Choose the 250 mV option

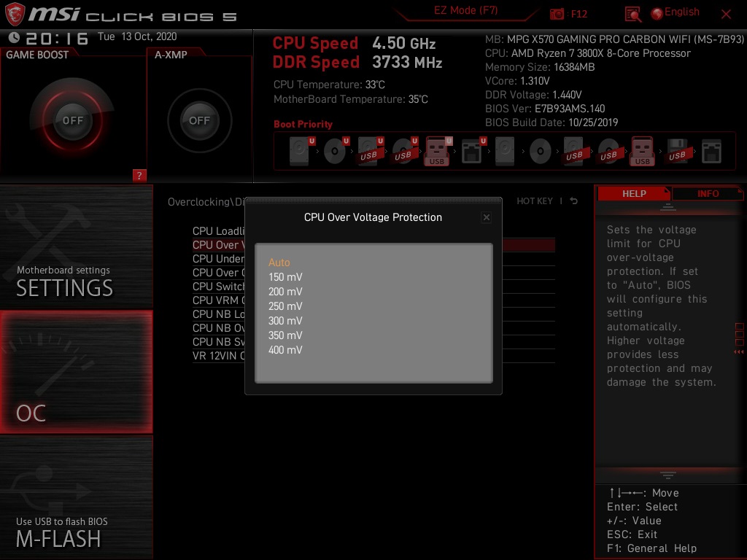[285, 306]
